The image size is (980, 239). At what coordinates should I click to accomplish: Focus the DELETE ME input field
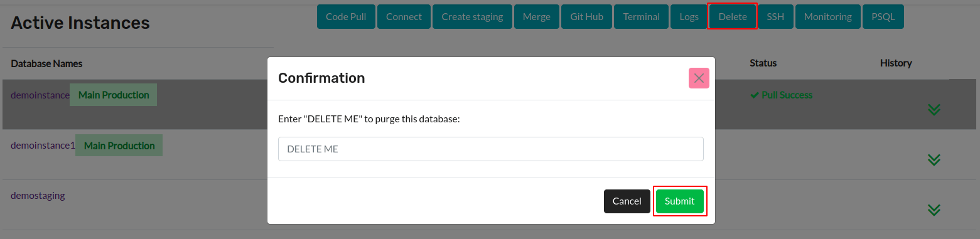click(x=491, y=149)
